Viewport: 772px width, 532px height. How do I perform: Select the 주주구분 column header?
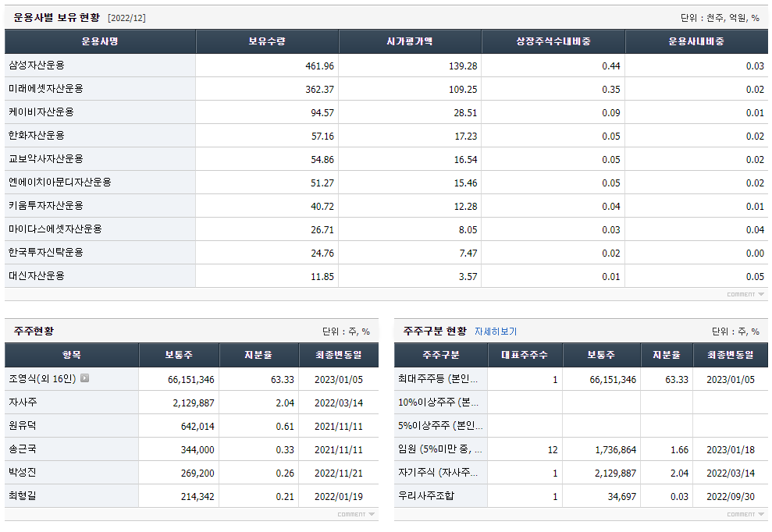439,354
